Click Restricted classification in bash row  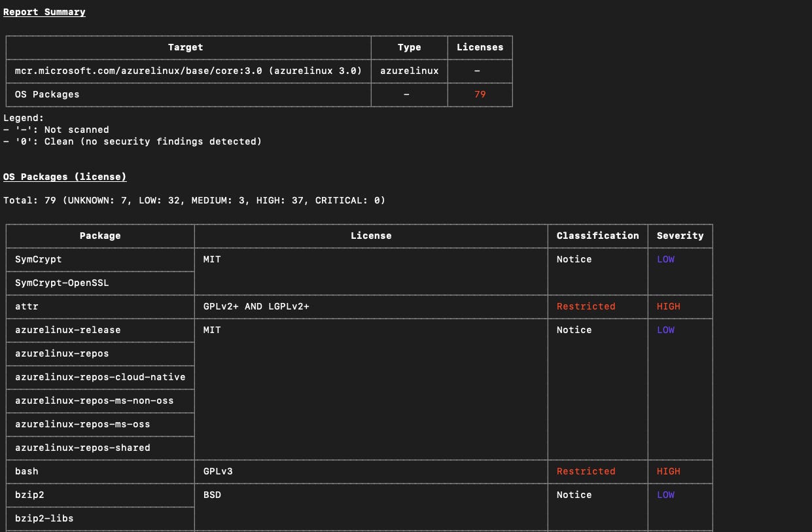(x=586, y=471)
